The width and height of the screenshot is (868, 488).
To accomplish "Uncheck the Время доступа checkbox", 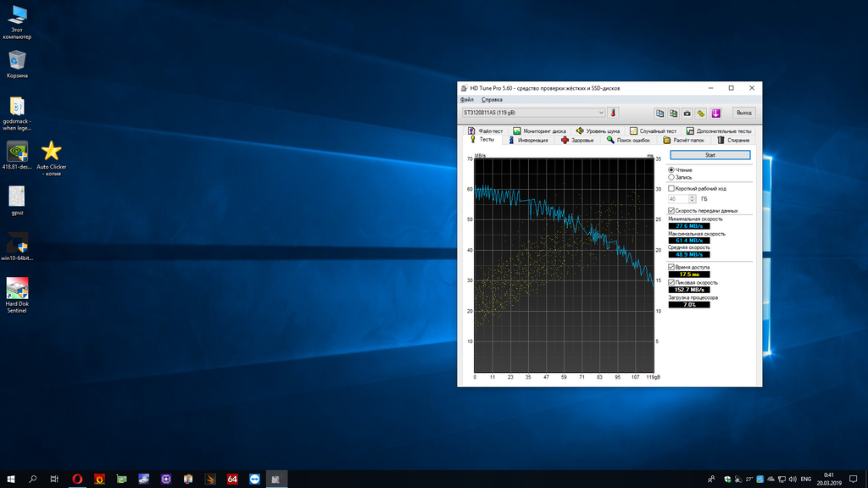I will (x=671, y=267).
